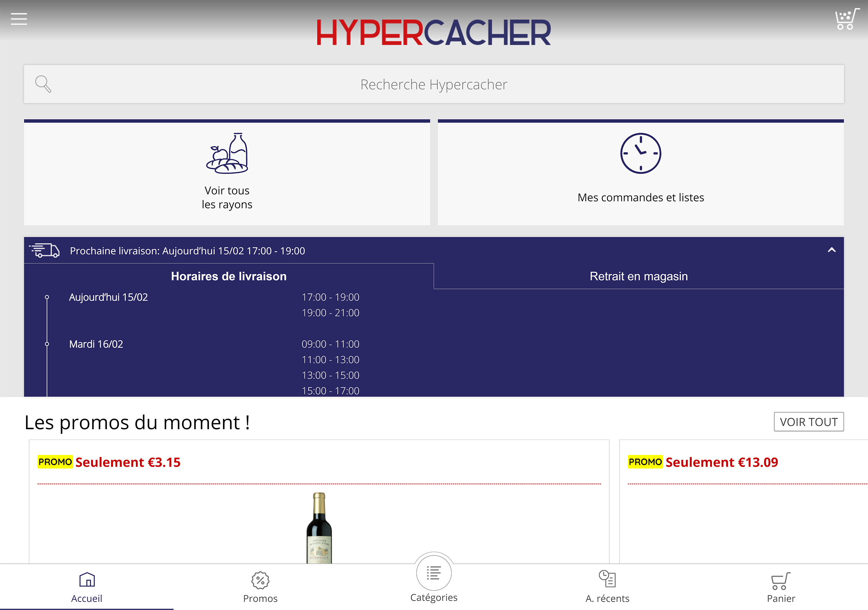Viewport: 868px width, 610px height.
Task: Switch to Retrait en magasin tab
Action: click(638, 276)
